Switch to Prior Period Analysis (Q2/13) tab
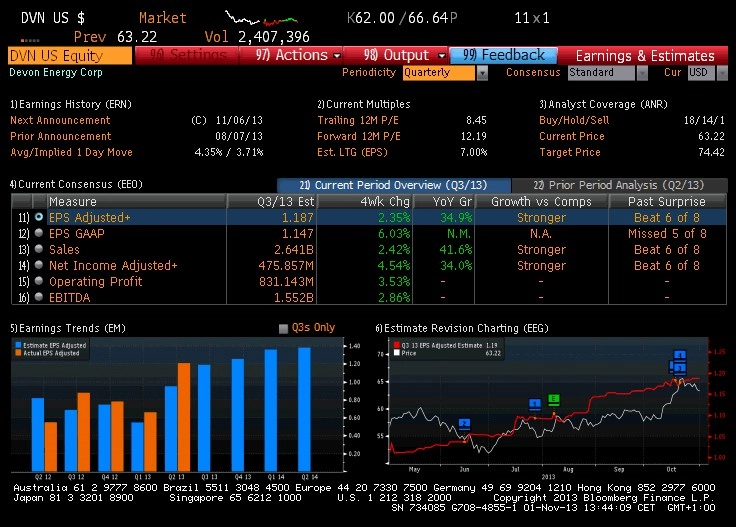The width and height of the screenshot is (736, 527). pyautogui.click(x=619, y=185)
